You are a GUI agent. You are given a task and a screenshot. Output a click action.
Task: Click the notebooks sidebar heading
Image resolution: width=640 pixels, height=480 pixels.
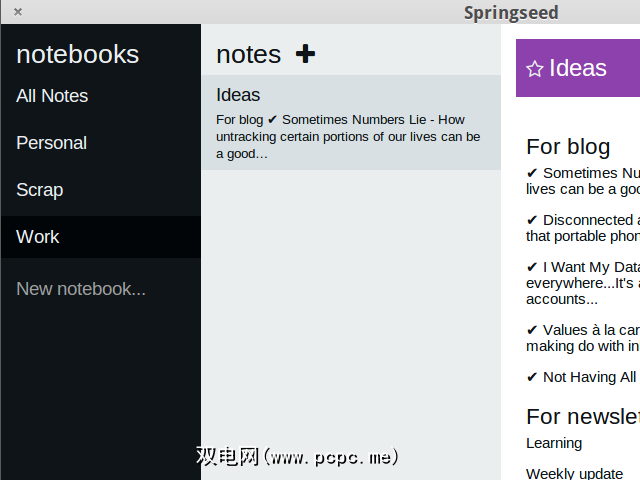coord(78,54)
